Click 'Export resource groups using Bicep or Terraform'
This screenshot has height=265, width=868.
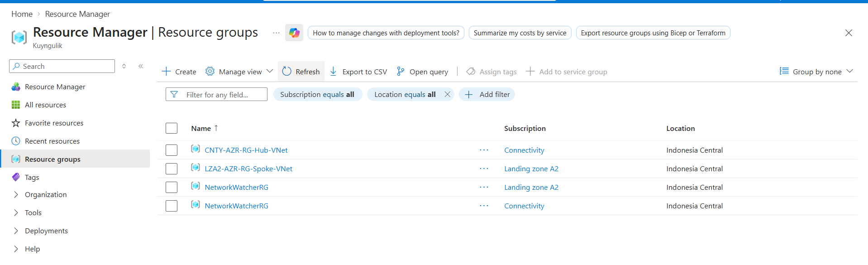click(x=653, y=33)
